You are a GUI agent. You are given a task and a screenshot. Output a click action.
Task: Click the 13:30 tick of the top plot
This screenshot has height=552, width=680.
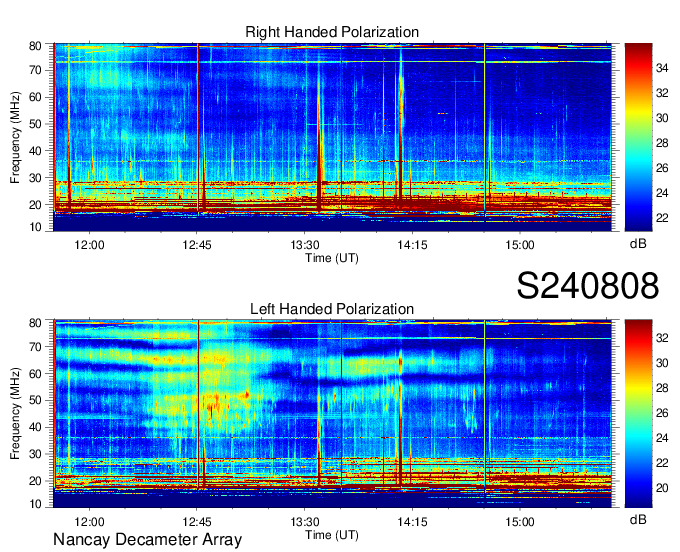[305, 245]
